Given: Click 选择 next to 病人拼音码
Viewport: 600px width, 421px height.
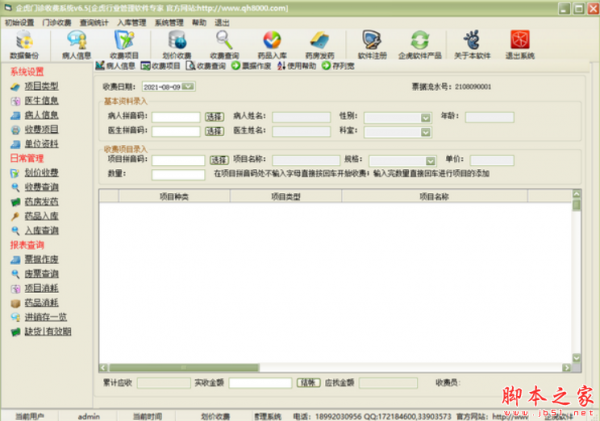Looking at the screenshot, I should (x=214, y=117).
